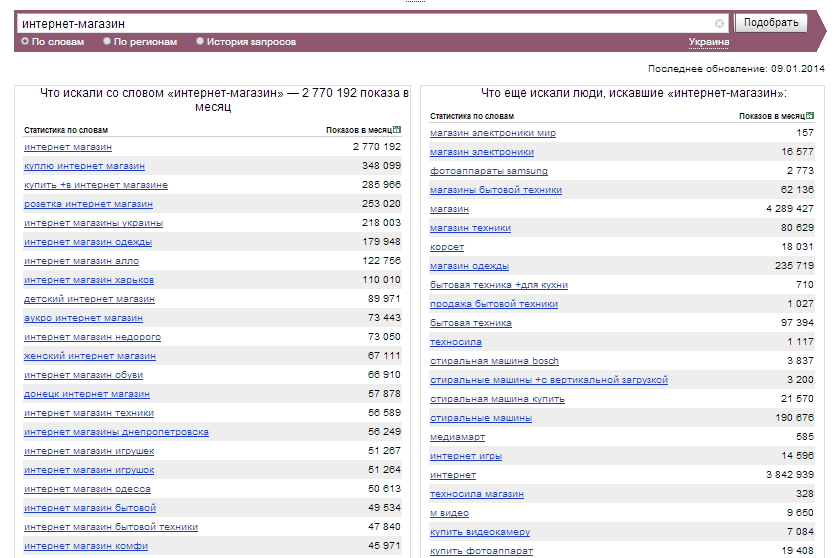Screen dimensions: 835x558
Task: Open the 'техносила' link
Action: coord(455,342)
